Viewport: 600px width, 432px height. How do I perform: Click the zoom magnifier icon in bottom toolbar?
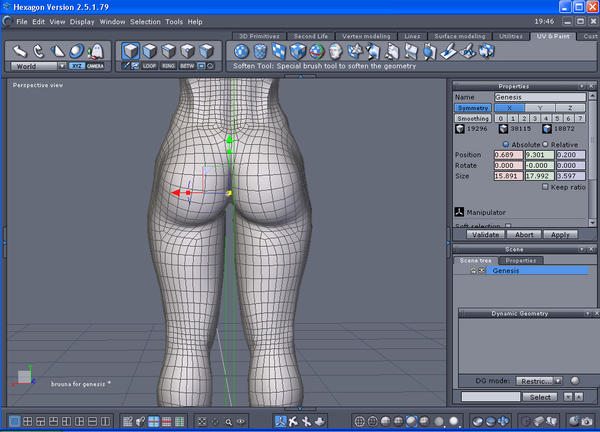(x=229, y=422)
